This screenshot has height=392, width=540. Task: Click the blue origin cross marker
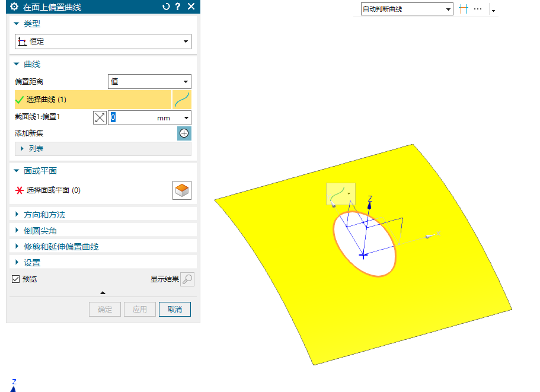click(363, 255)
